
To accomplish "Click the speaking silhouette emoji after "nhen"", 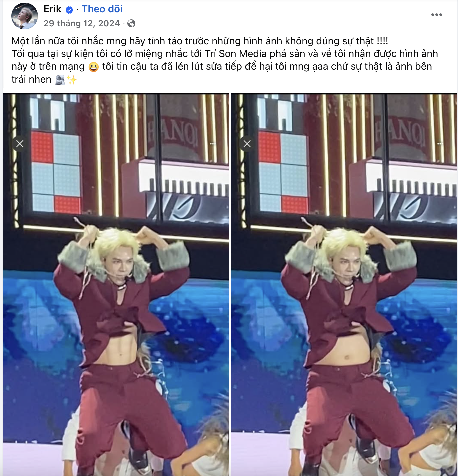I will click(60, 80).
